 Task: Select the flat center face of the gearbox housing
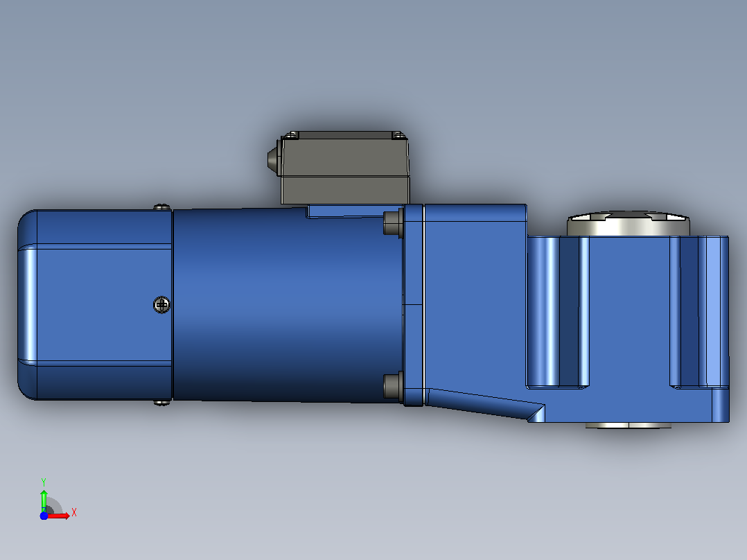tap(629, 312)
